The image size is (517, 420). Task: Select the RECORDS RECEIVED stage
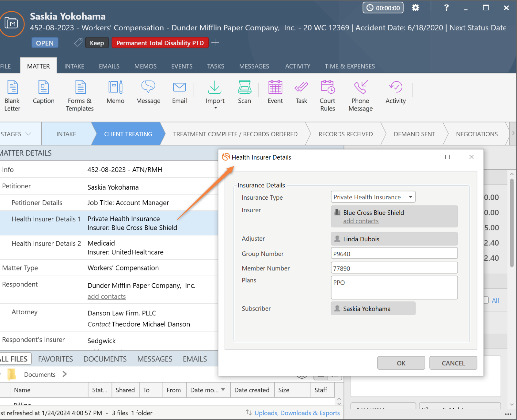click(x=345, y=134)
